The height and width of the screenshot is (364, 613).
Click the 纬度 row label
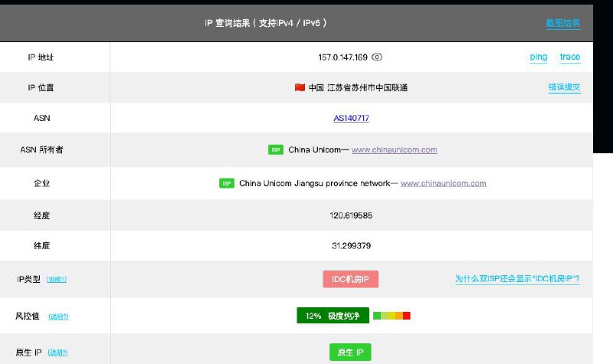(42, 246)
